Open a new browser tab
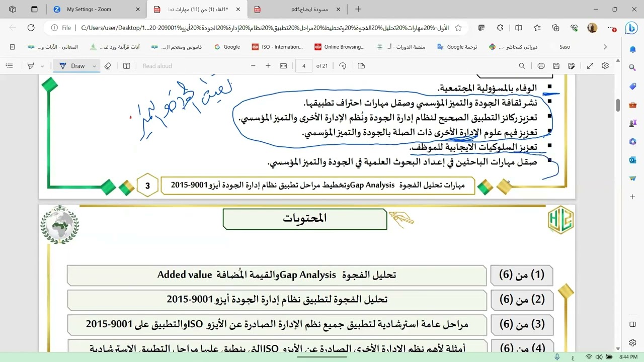 point(358,9)
